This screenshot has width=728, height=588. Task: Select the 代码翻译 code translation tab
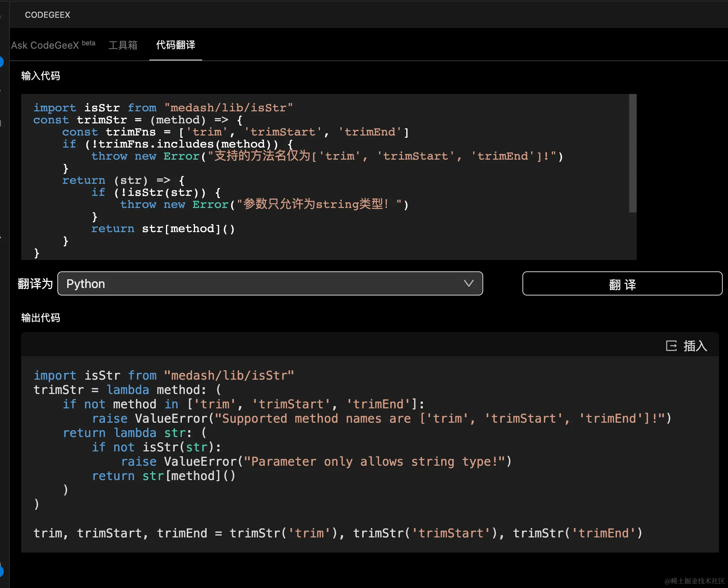pyautogui.click(x=175, y=45)
